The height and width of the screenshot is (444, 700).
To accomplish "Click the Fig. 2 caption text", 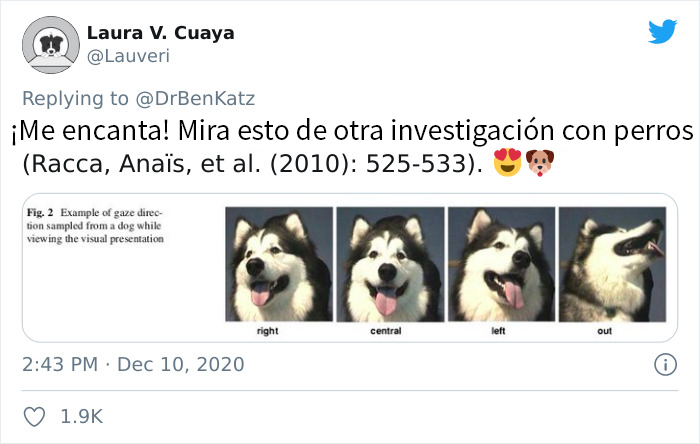I will [95, 225].
